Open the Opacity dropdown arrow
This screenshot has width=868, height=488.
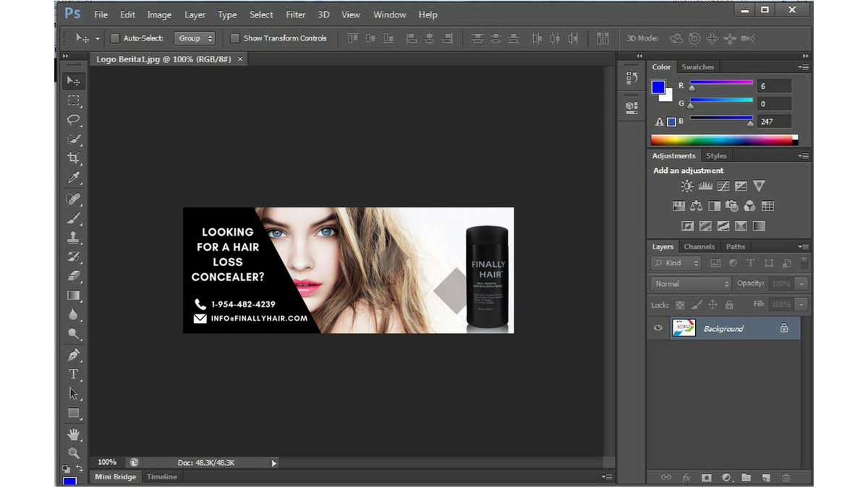point(801,284)
